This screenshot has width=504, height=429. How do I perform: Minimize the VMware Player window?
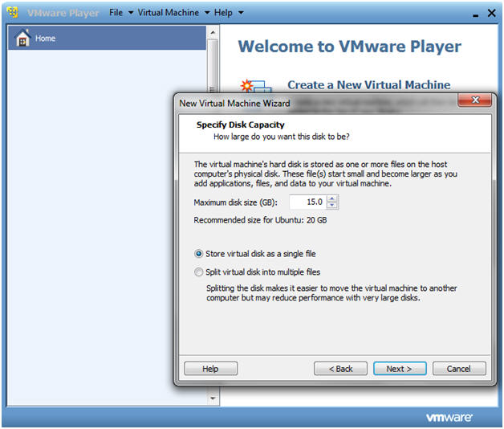tap(475, 14)
